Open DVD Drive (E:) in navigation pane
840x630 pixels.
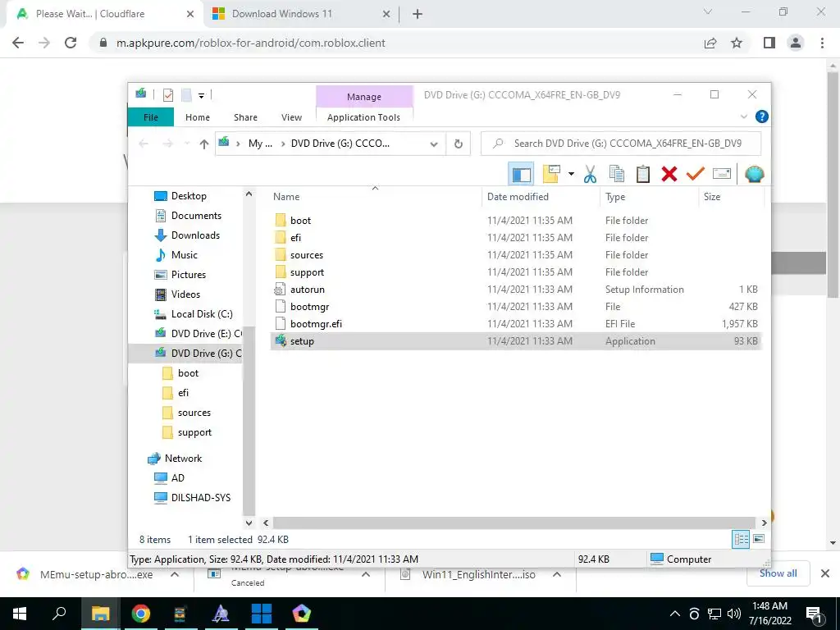coord(206,333)
